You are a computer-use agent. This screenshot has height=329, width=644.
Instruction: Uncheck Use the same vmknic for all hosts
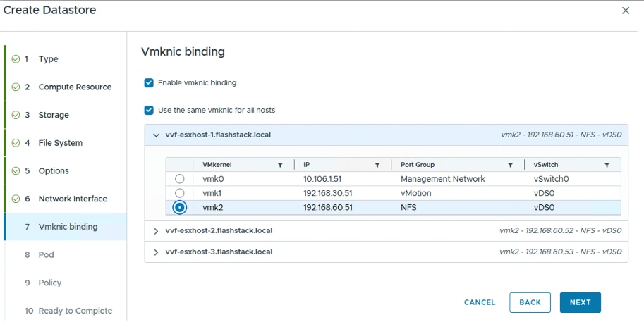coord(149,111)
